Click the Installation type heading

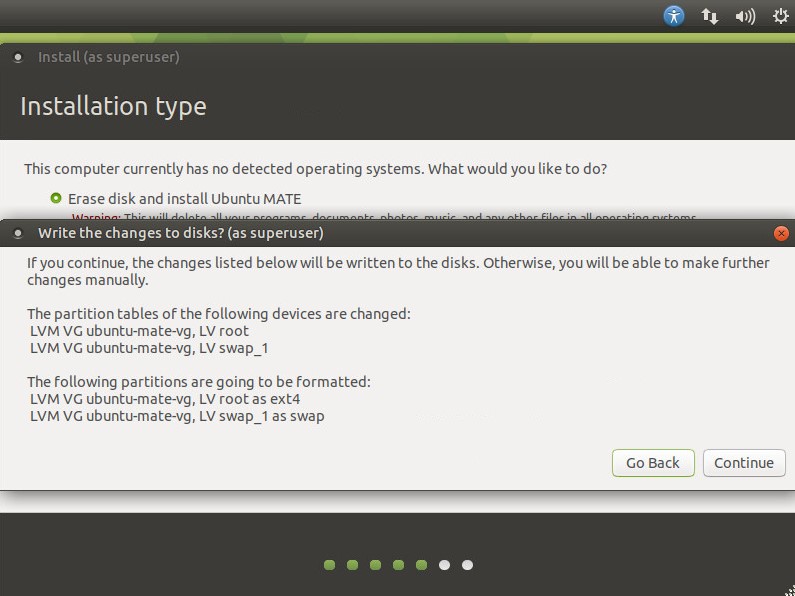(113, 106)
